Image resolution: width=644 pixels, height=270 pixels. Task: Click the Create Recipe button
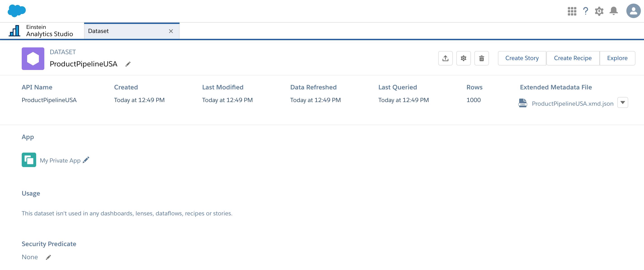pyautogui.click(x=573, y=58)
